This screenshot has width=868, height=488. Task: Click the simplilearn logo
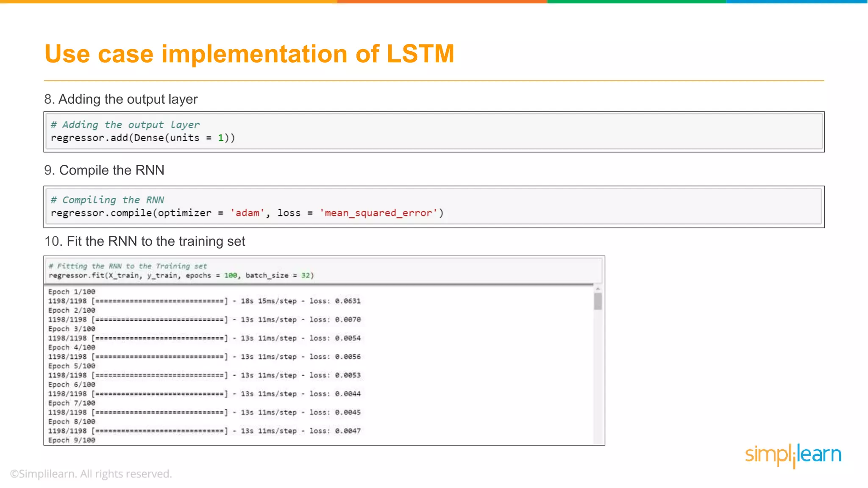click(x=793, y=455)
